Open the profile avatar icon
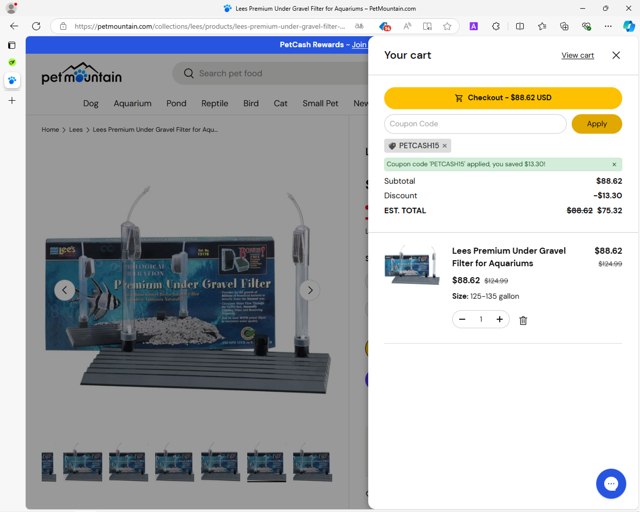640x512 pixels. pos(11,8)
